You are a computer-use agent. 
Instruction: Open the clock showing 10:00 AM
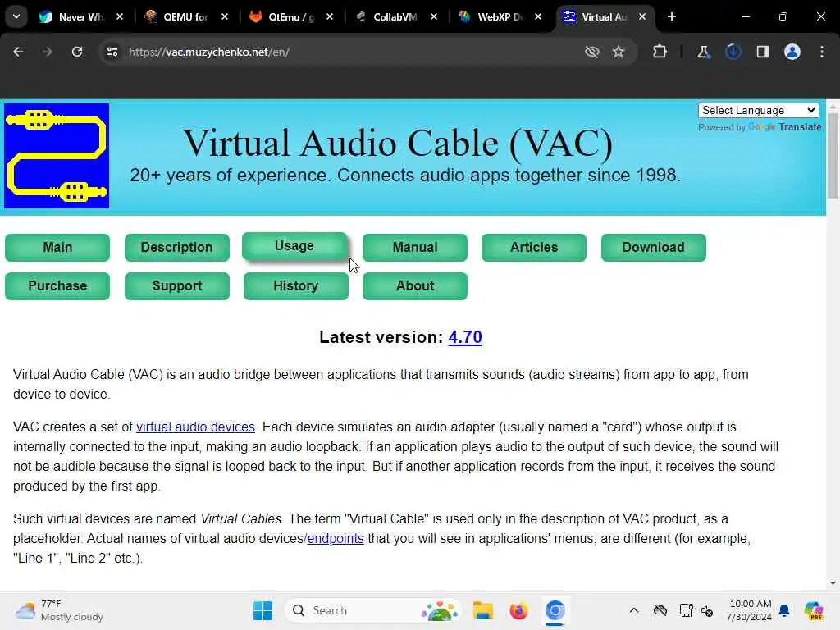749,610
